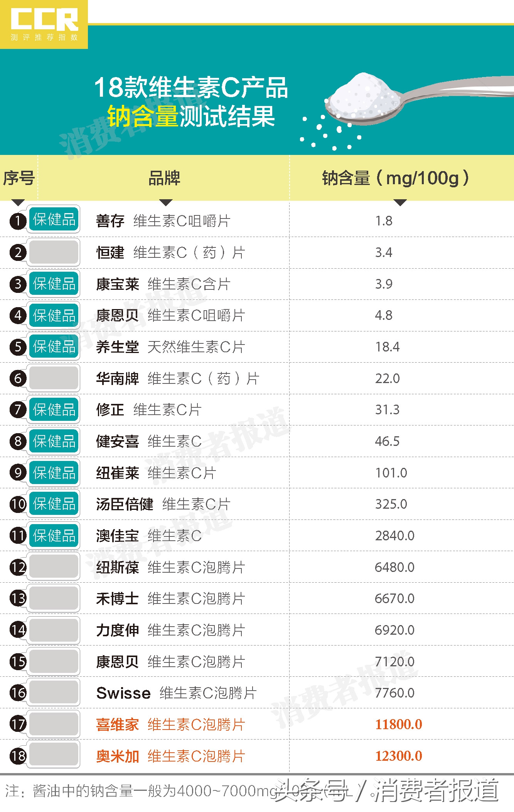Click the number 6 circle badge
This screenshot has width=514, height=812.
18,378
